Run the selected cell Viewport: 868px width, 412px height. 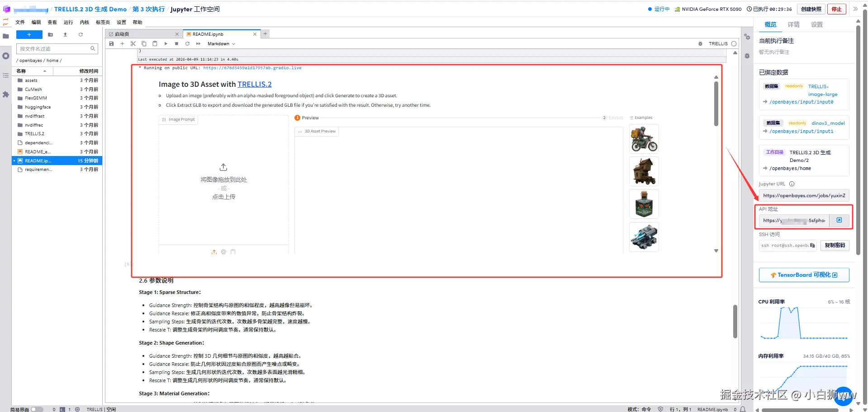point(166,44)
